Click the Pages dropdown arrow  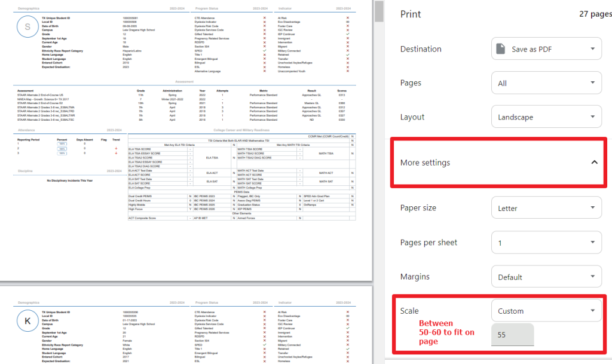(x=594, y=82)
